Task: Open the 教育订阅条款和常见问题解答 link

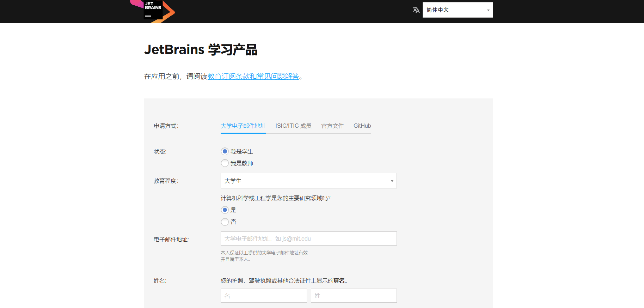Action: click(253, 76)
